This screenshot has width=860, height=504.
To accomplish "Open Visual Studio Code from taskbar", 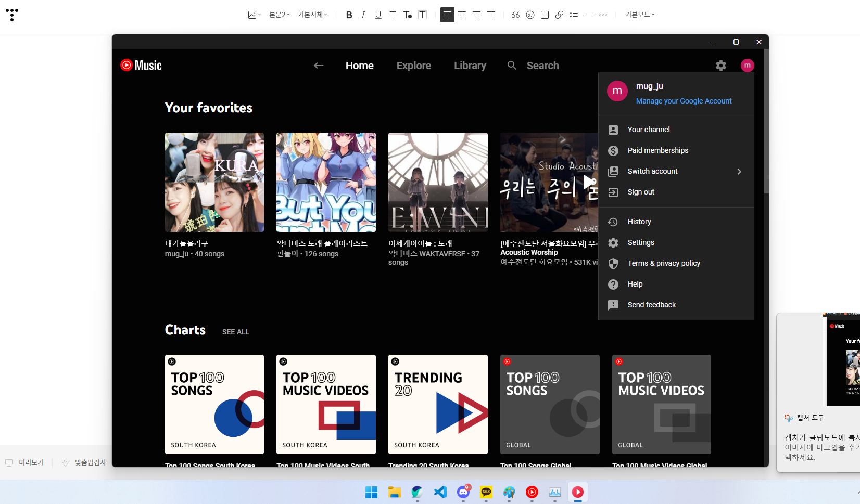I will coord(440,492).
